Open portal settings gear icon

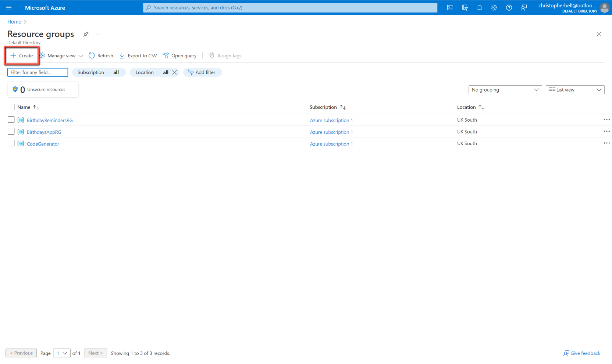pos(494,8)
